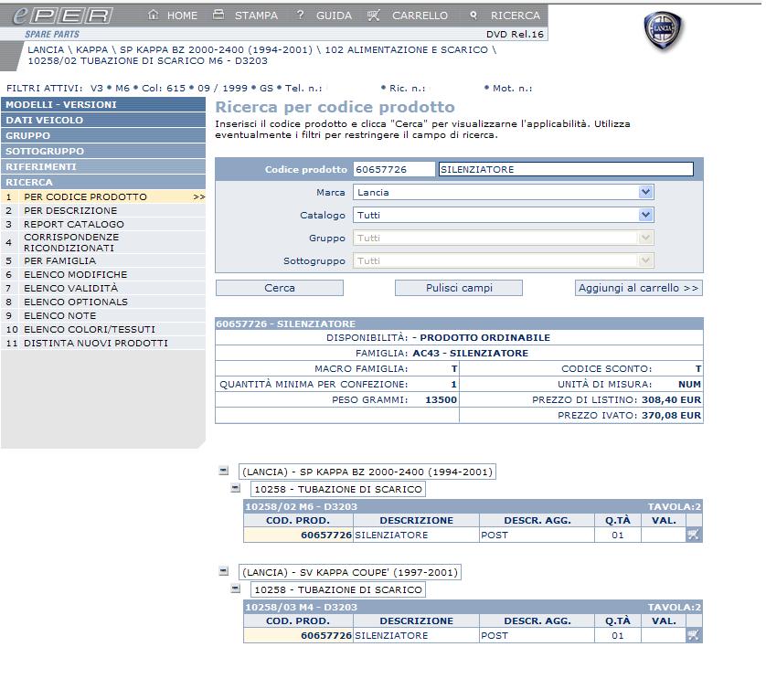Screen dimensions: 766x700
Task: Open the GUIDA help menu
Action: pyautogui.click(x=334, y=16)
